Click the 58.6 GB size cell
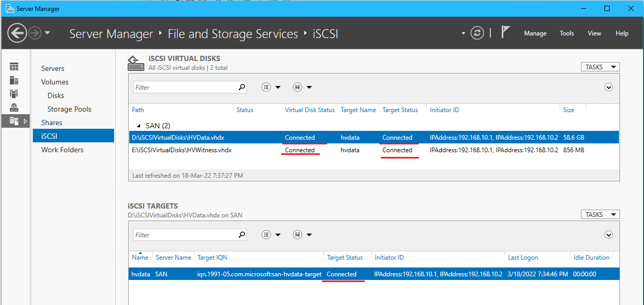Viewport: 644px width, 305px height. tap(574, 138)
